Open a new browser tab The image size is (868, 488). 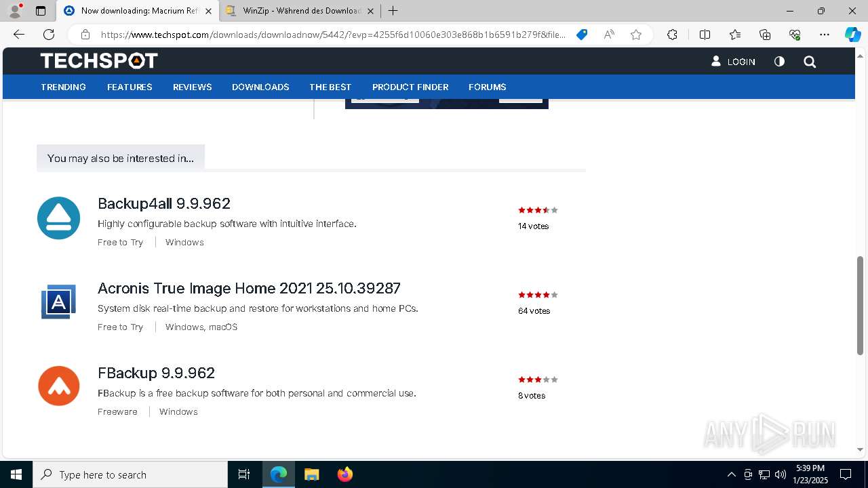(393, 11)
